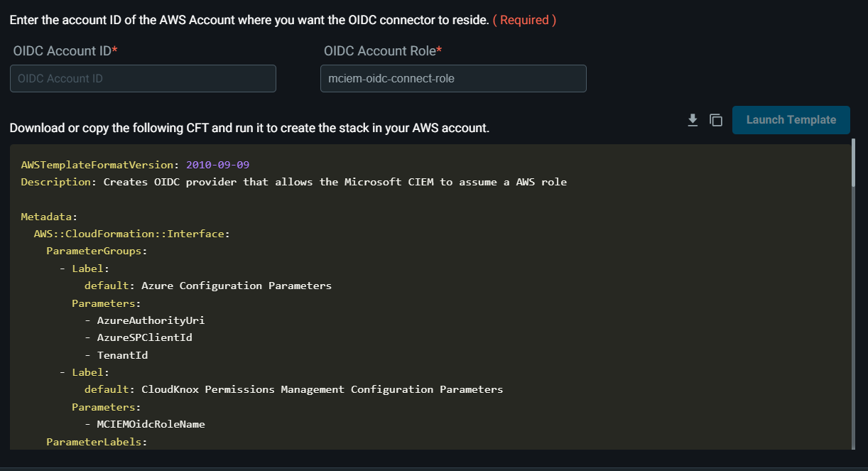The width and height of the screenshot is (868, 471).
Task: Click the MCIEMOidcRoleName parameter entry
Action: 151,424
